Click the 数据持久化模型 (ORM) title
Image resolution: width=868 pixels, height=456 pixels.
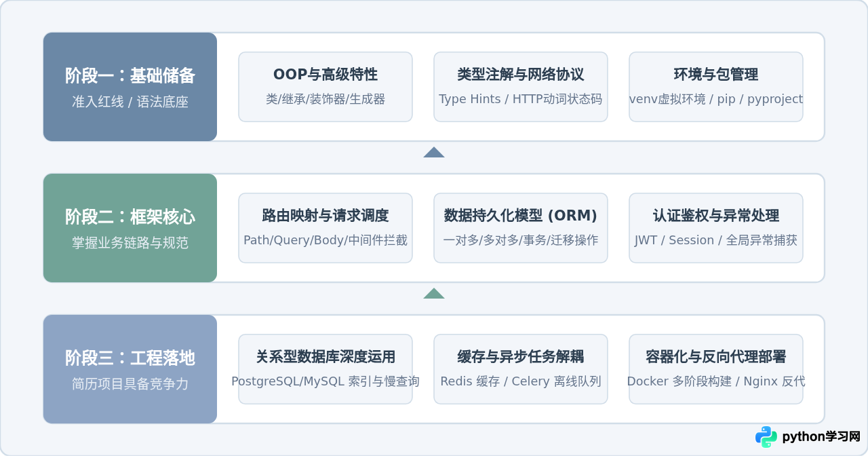(x=521, y=215)
